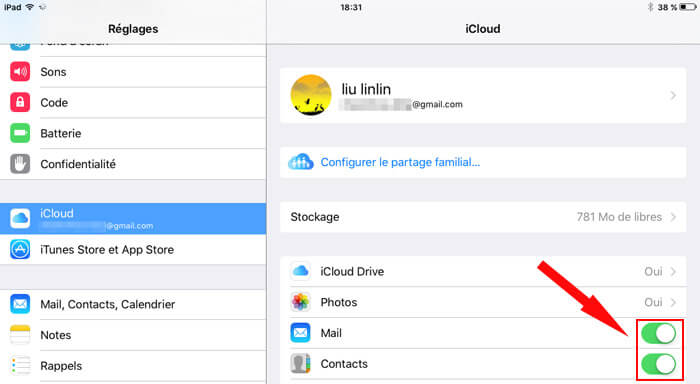Tap the Notes icon in sidebar
The width and height of the screenshot is (700, 384).
(x=20, y=335)
